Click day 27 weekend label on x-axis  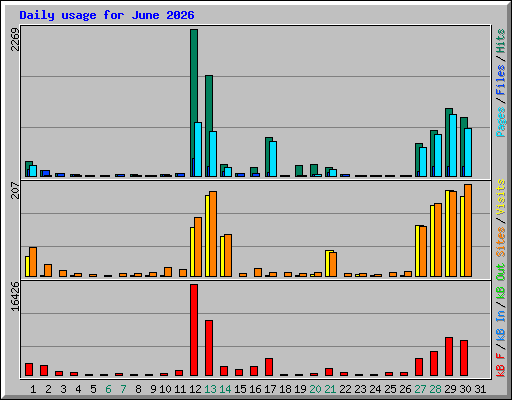[420, 389]
